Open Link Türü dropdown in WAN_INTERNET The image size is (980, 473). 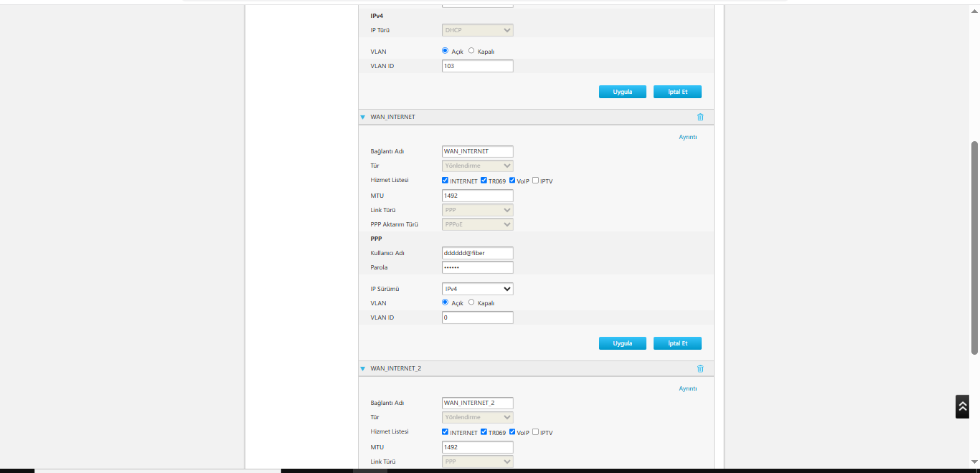pos(478,210)
